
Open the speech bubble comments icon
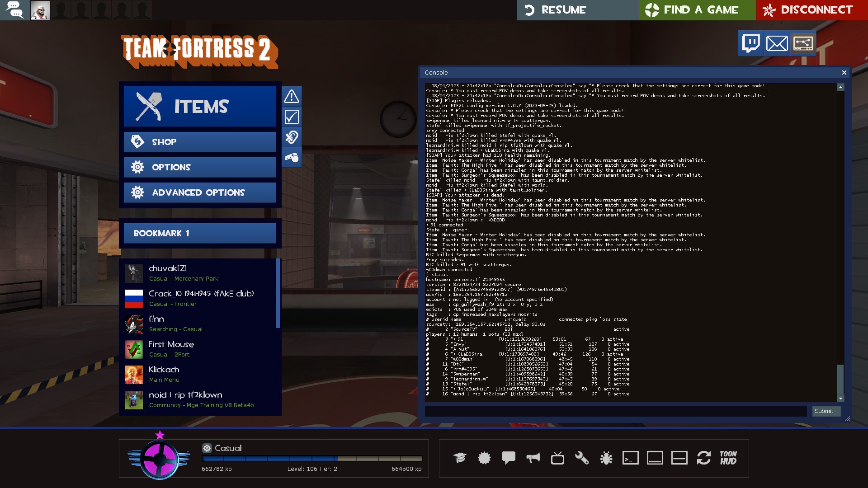click(509, 458)
